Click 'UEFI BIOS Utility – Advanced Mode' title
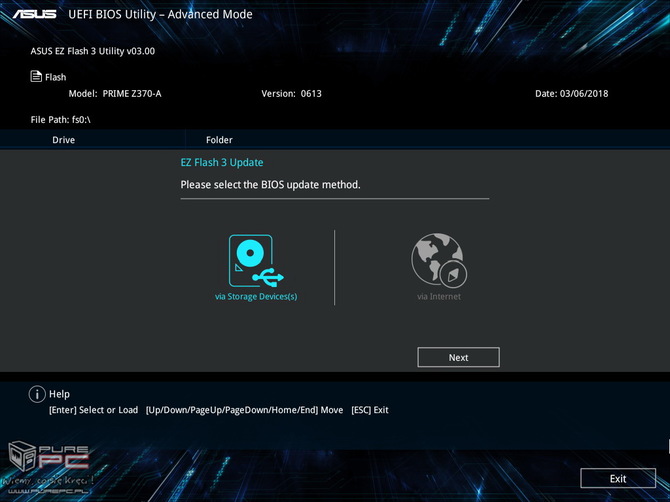The image size is (670, 502). click(x=160, y=15)
